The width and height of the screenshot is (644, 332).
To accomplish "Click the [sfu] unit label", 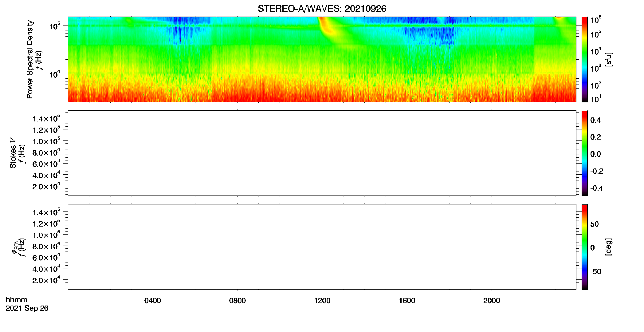I will [x=609, y=59].
